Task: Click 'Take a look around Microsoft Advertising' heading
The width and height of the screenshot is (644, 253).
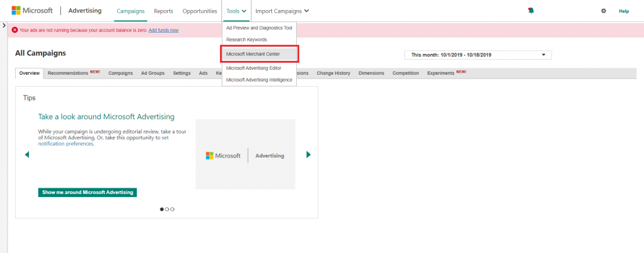Action: point(106,117)
